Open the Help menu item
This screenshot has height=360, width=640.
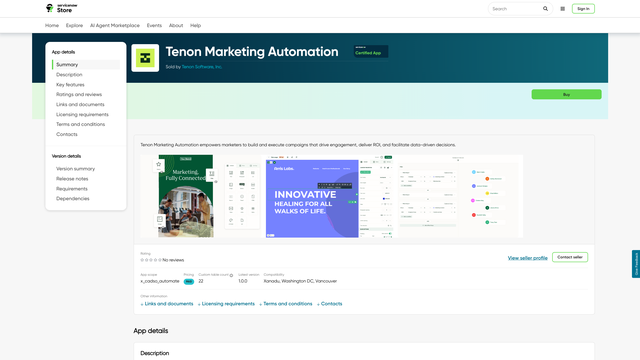[x=196, y=25]
